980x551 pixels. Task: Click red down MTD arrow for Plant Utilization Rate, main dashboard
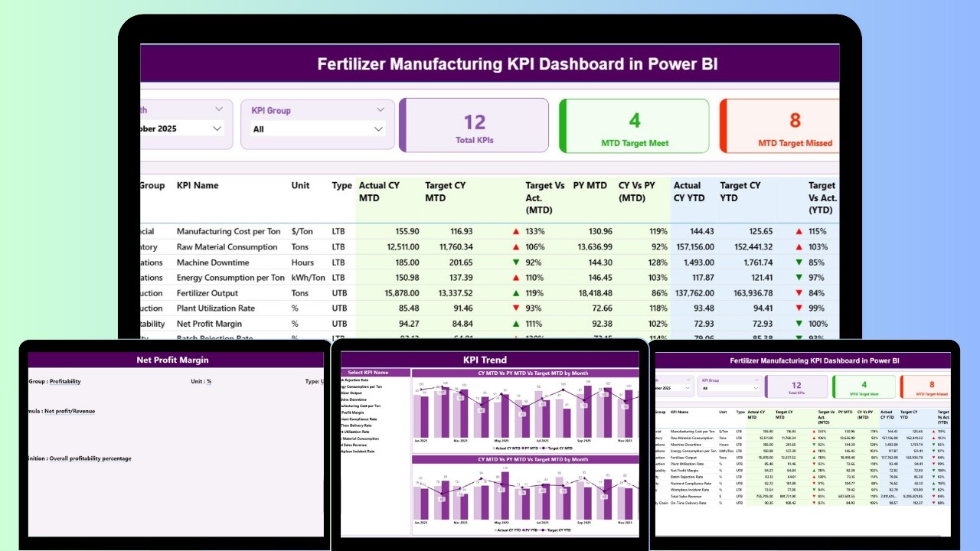point(516,308)
